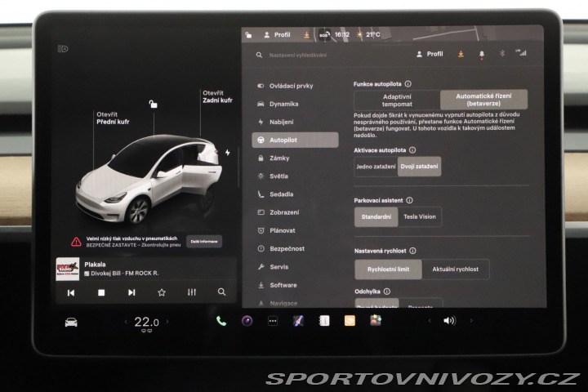Show info for Funkce autopilota
This screenshot has height=392, width=588.
(408, 84)
